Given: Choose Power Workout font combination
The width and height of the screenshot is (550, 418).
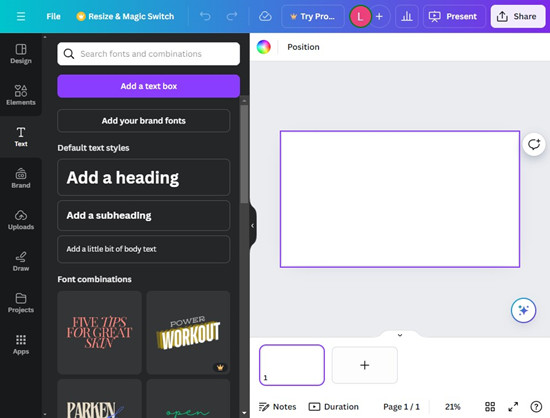Looking at the screenshot, I should pos(188,332).
